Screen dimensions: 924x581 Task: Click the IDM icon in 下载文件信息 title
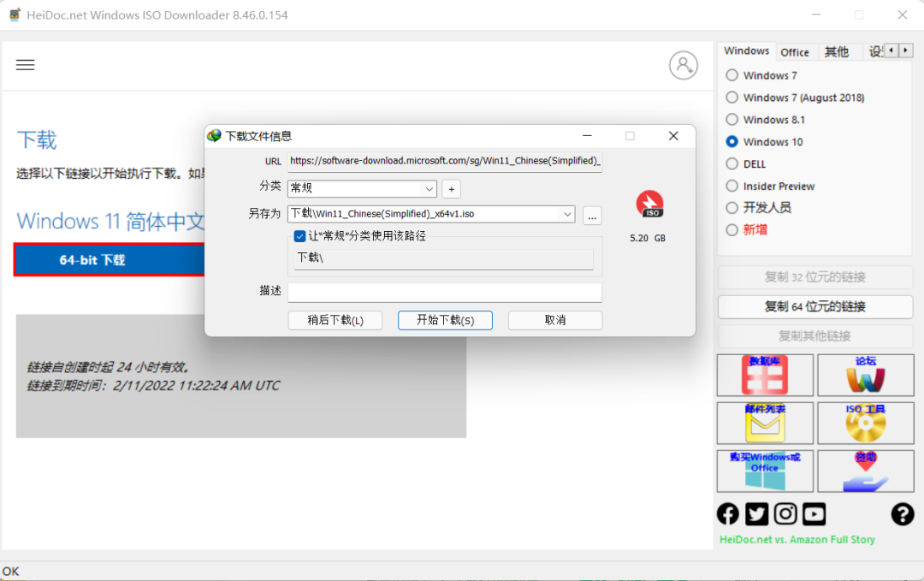pyautogui.click(x=214, y=136)
